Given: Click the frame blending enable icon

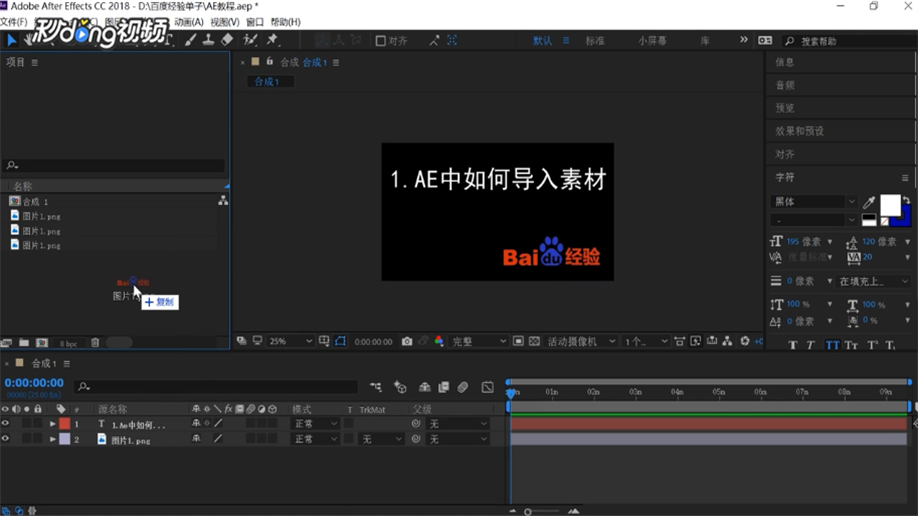Looking at the screenshot, I should pyautogui.click(x=444, y=387).
